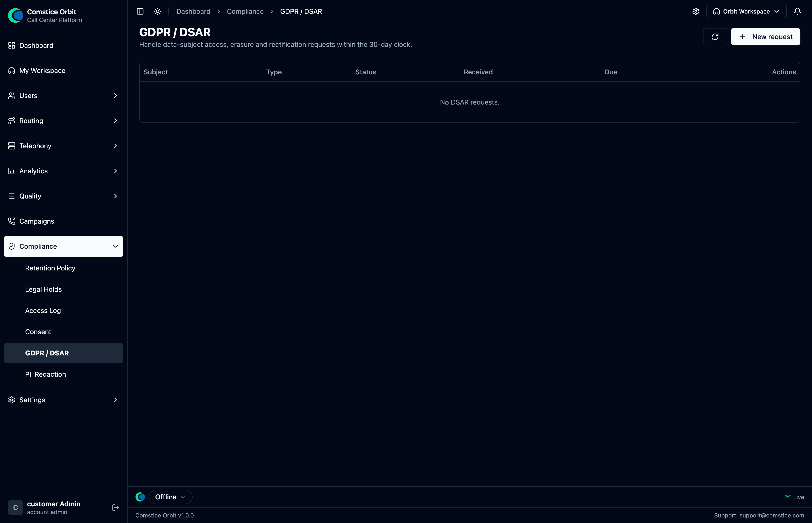Screen dimensions: 812x523
Task: Expand the Analytics menu chevron
Action: coord(115,171)
